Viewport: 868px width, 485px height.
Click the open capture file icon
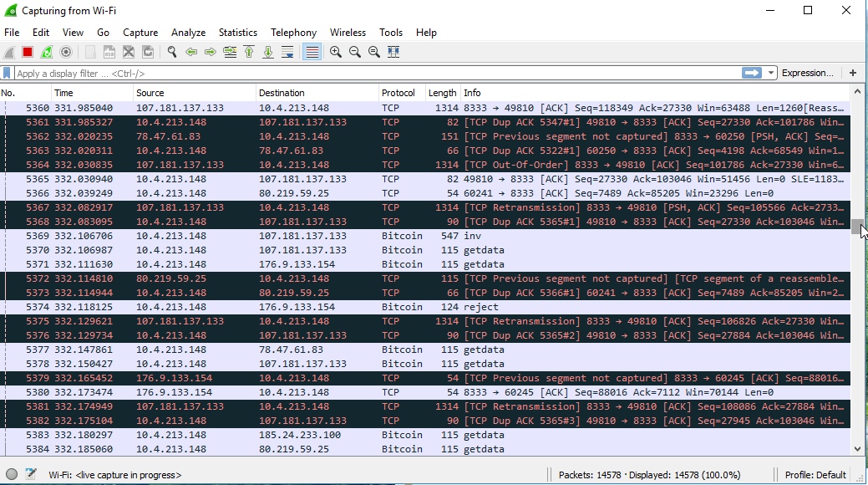pyautogui.click(x=90, y=52)
